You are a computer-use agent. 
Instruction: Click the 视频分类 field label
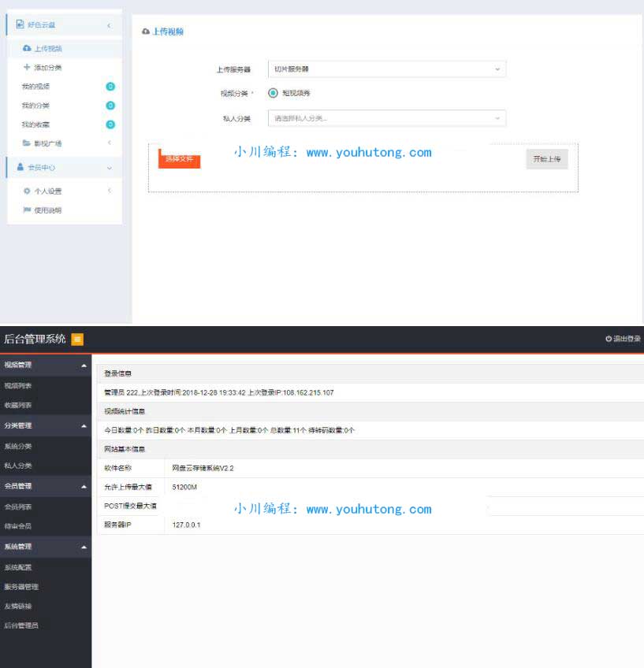(234, 93)
